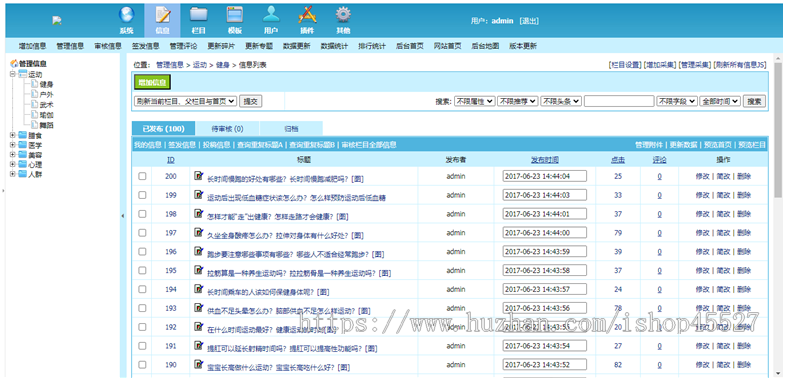Click the edit icon in row ID 199
This screenshot has width=785, height=380.
199,195
